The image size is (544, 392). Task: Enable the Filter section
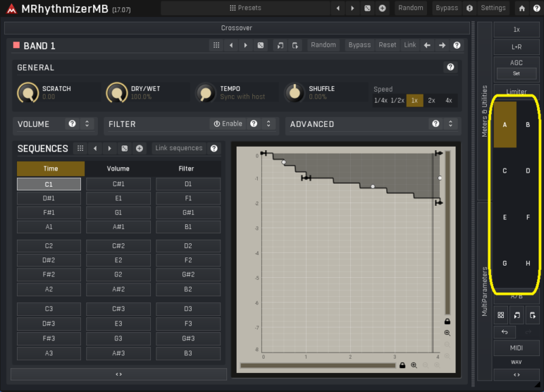(228, 124)
